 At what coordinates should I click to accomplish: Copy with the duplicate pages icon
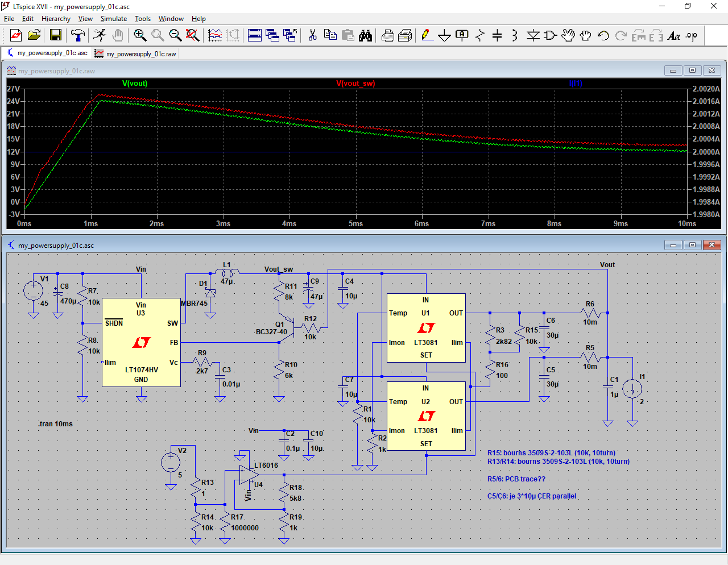click(x=330, y=35)
